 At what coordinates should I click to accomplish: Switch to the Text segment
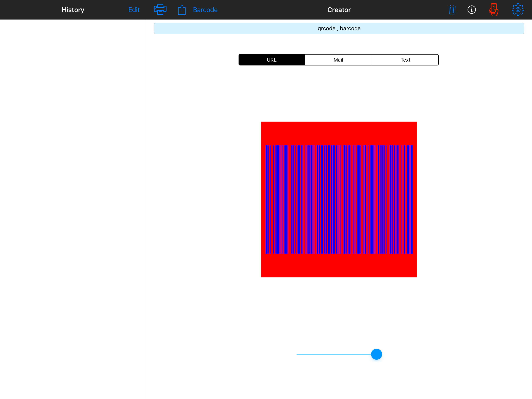click(x=405, y=60)
